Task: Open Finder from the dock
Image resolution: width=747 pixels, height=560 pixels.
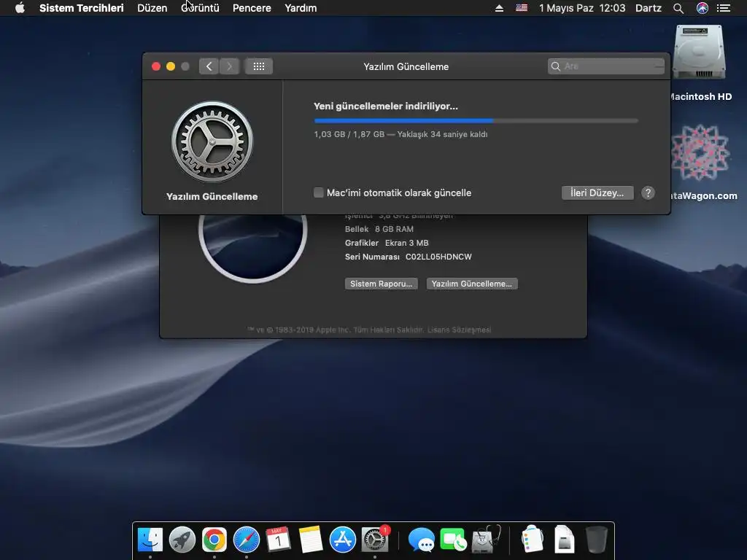Action: tap(150, 540)
